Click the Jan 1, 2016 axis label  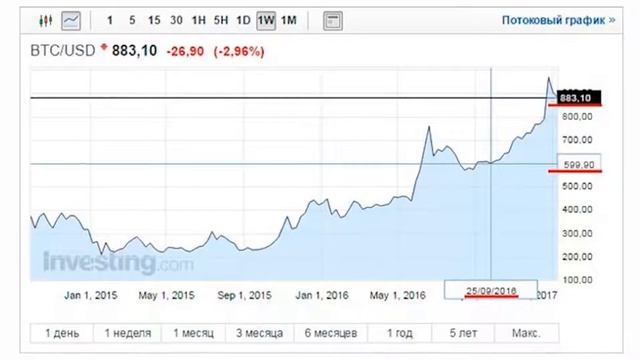322,295
